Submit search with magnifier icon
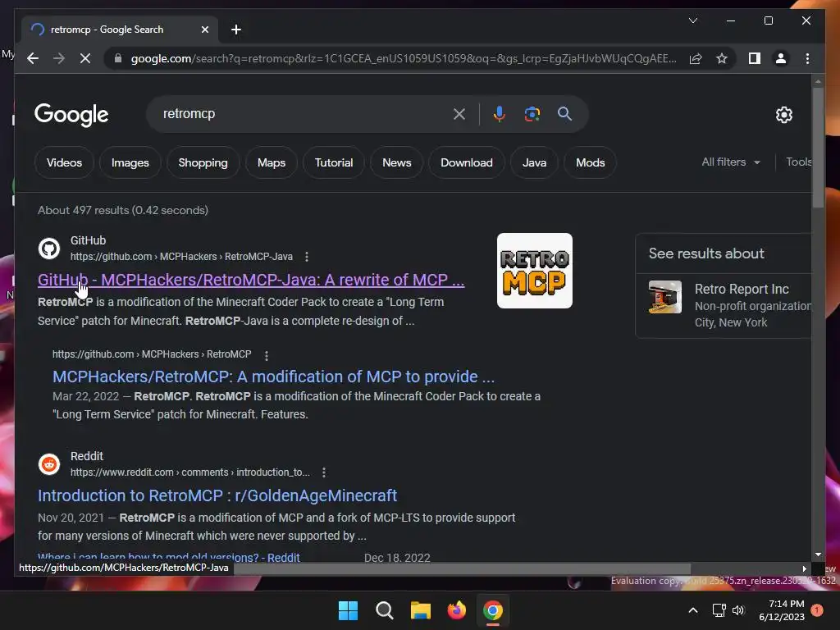This screenshot has height=630, width=840. pos(564,113)
